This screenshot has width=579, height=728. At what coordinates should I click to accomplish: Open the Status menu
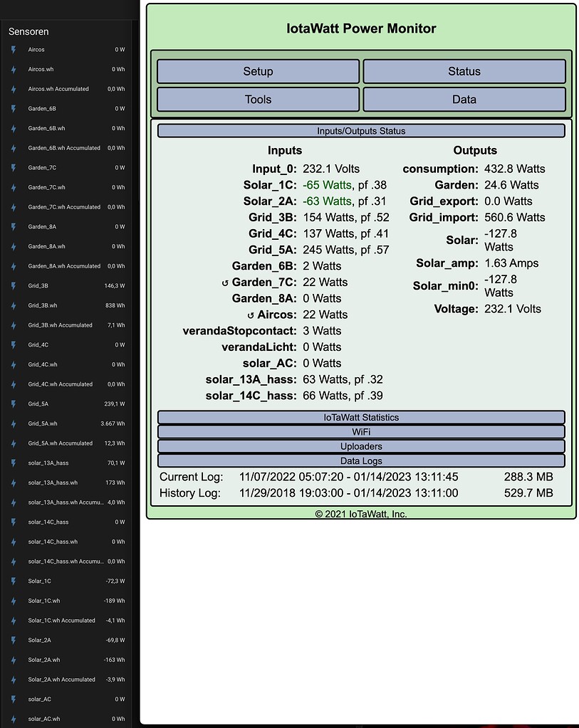coord(464,72)
